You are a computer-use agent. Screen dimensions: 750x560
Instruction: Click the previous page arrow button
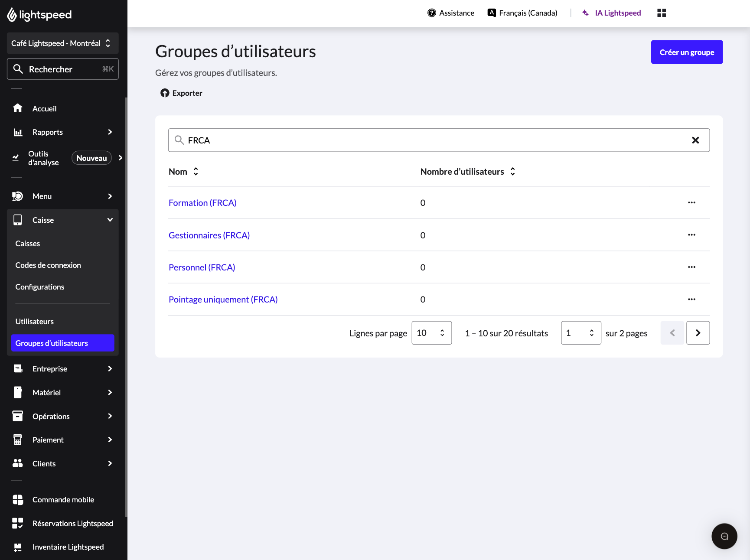(672, 333)
